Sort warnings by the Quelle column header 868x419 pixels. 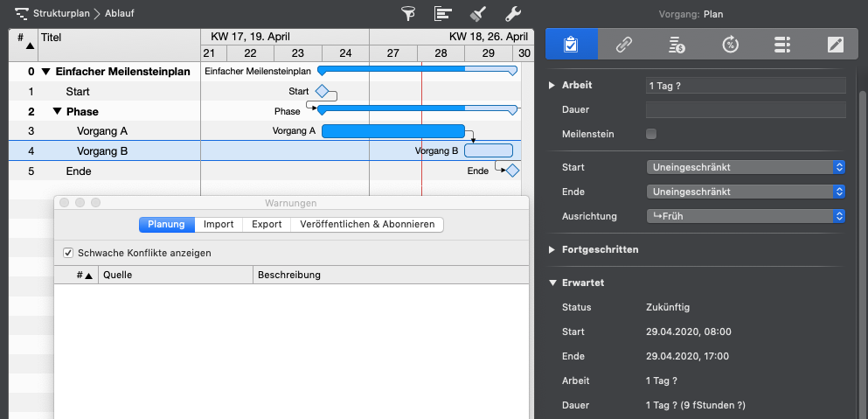pyautogui.click(x=175, y=275)
